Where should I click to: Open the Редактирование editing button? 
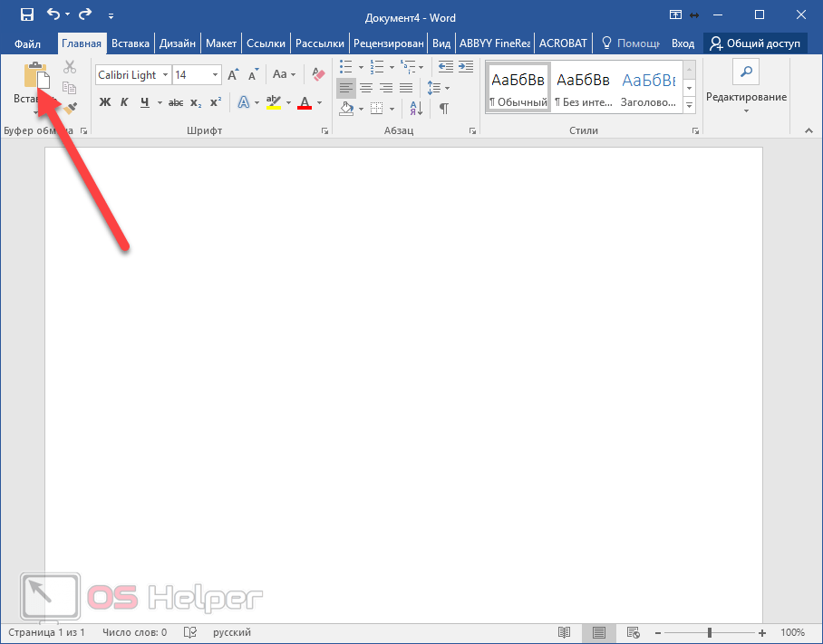tap(746, 88)
